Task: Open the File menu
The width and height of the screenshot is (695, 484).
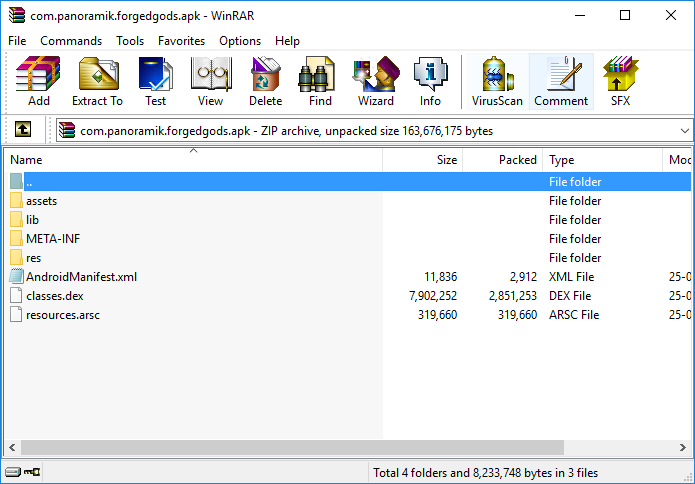Action: coord(17,41)
